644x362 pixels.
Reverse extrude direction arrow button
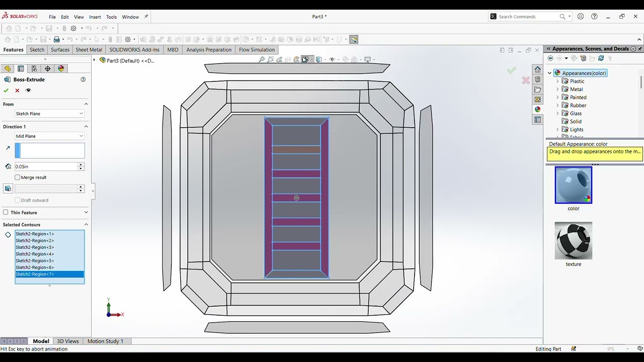(8, 148)
